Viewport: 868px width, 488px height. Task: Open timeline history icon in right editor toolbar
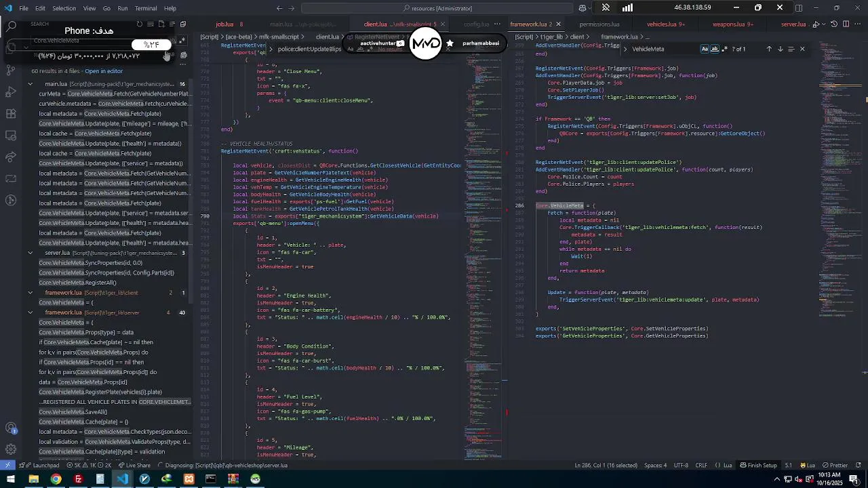834,24
